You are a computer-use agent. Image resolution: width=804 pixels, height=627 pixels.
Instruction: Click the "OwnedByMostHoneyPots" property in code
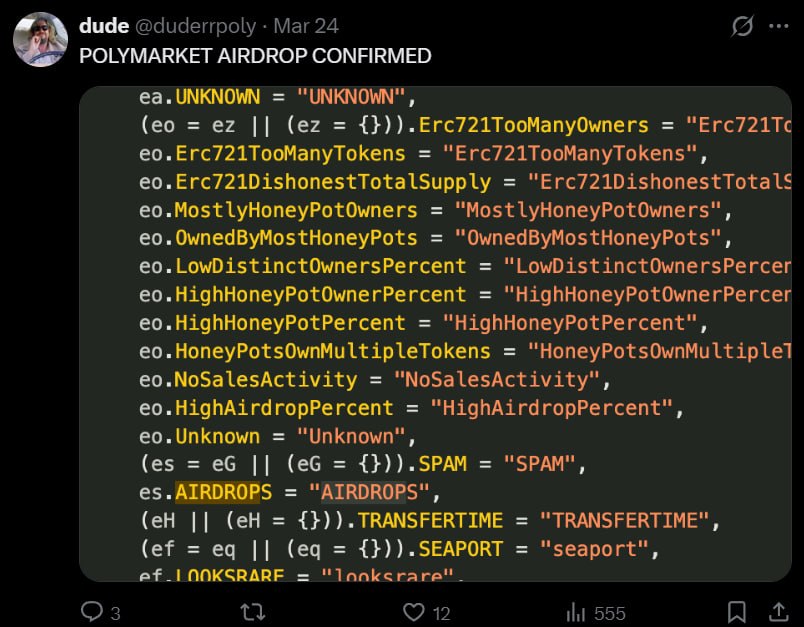coord(296,238)
